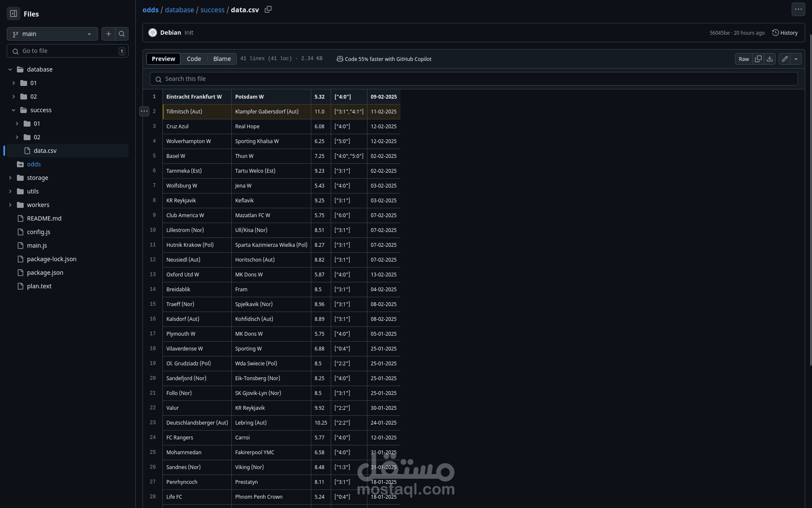Collapse the file tree side panel icon
812x508 pixels.
tap(14, 14)
